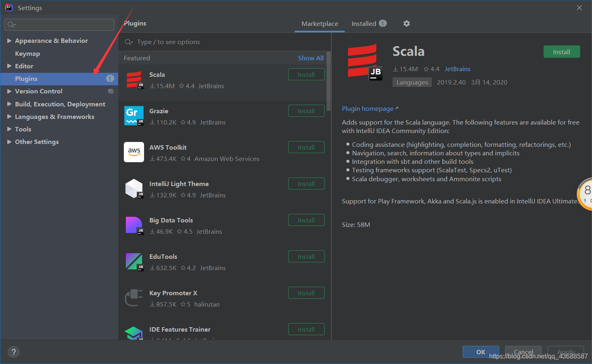Viewport: 592px width, 364px height.
Task: Open the plugins gear settings menu
Action: [407, 23]
